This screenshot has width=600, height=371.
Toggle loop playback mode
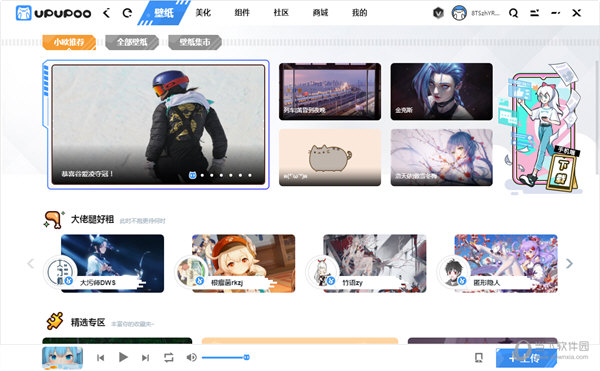(169, 357)
